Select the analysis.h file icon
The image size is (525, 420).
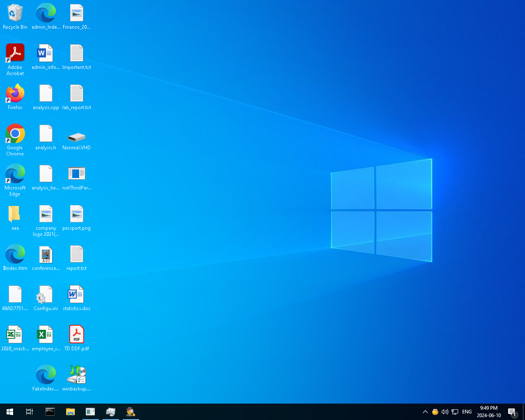pyautogui.click(x=46, y=137)
